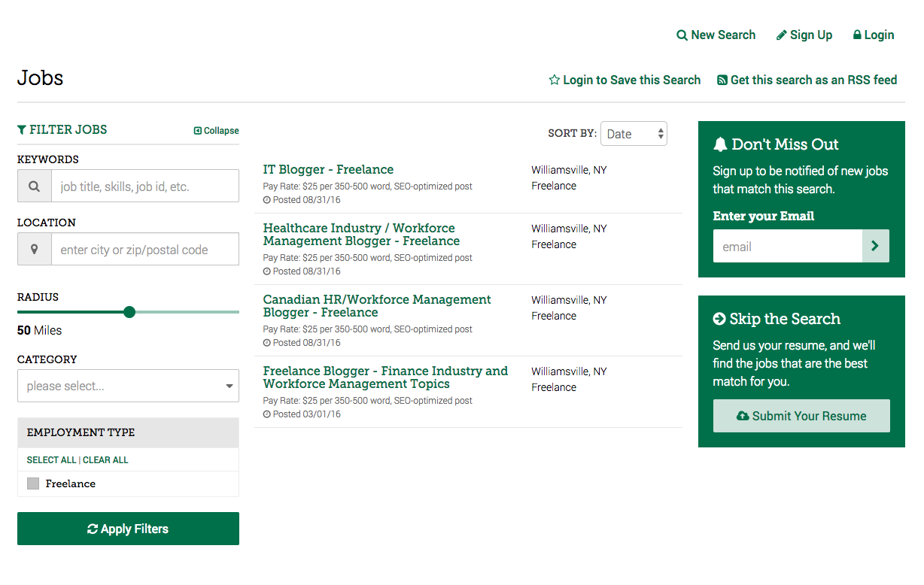Click Login to Save this Search

[x=625, y=80]
